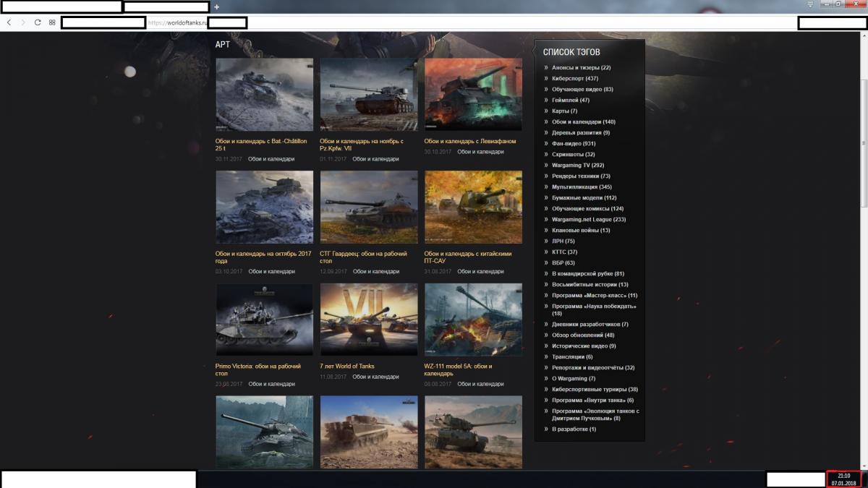Open the speed dial grid icon
This screenshot has height=488, width=868.
click(52, 22)
